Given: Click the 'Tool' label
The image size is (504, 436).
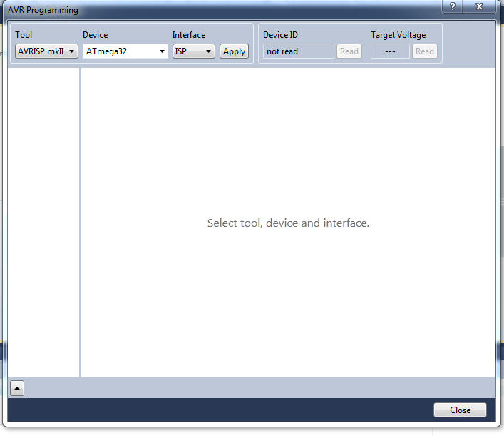Looking at the screenshot, I should point(24,35).
